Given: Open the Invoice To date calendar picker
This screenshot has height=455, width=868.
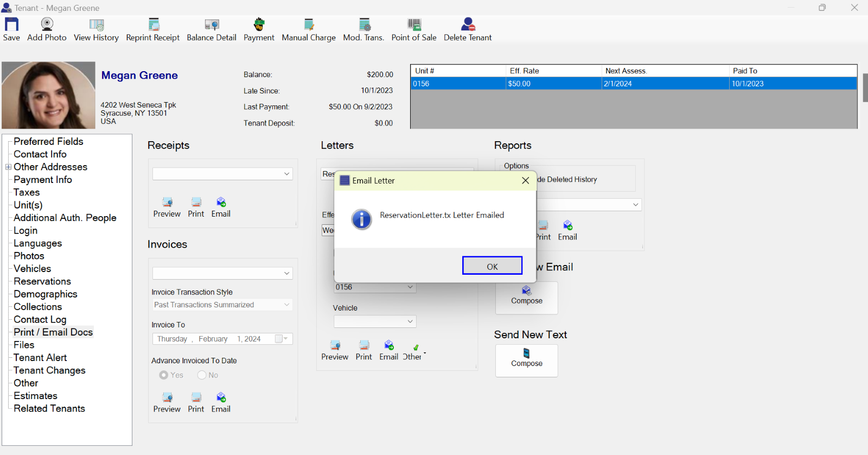Looking at the screenshot, I should click(x=280, y=339).
